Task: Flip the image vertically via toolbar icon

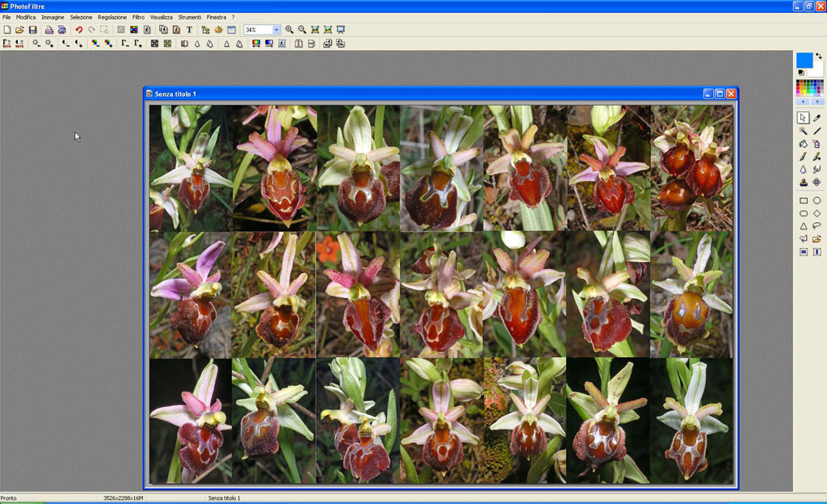Action: pos(311,44)
